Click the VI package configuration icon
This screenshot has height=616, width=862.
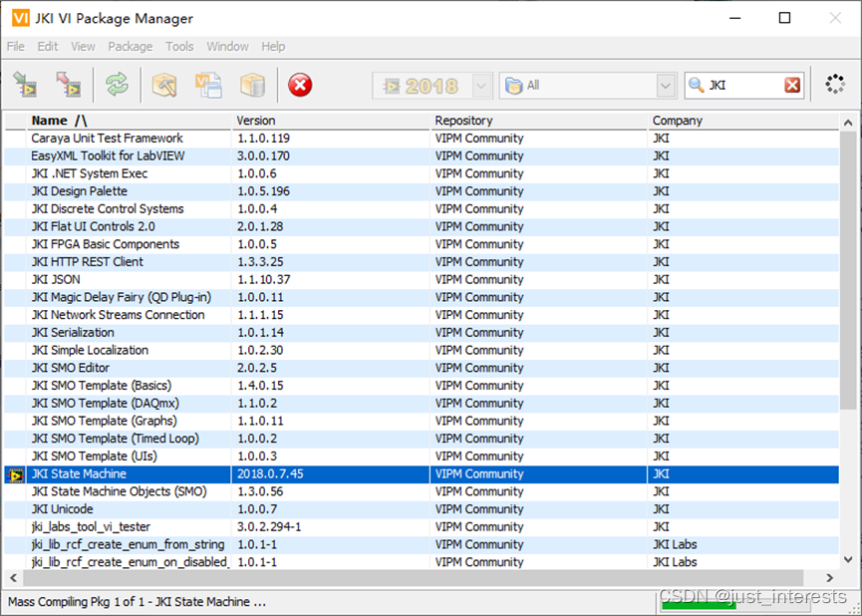tap(208, 86)
